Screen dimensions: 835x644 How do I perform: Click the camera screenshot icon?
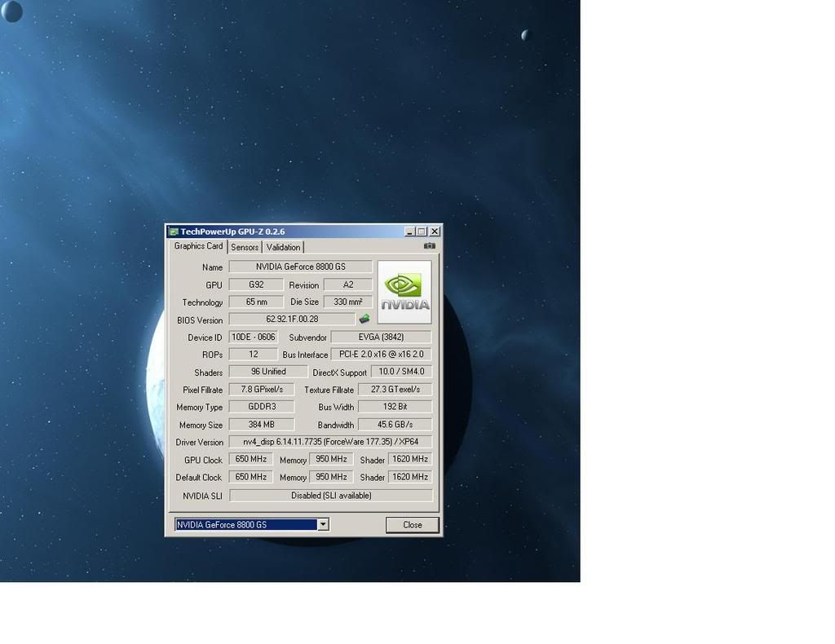[x=430, y=246]
